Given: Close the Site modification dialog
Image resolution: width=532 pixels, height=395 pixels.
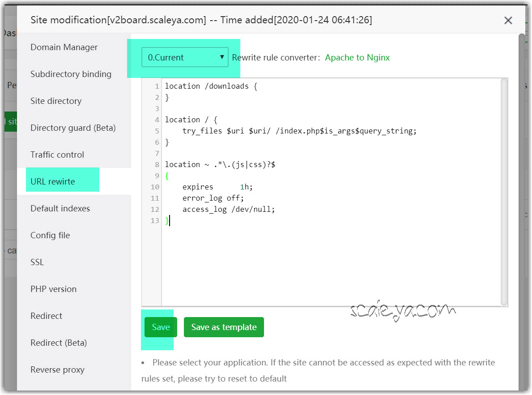Looking at the screenshot, I should pos(508,20).
